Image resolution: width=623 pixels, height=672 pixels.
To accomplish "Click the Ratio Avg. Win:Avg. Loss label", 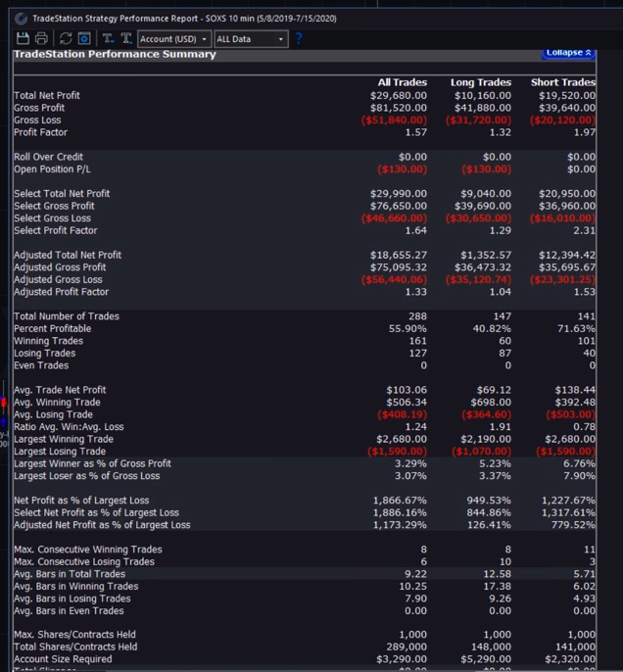I will point(69,426).
